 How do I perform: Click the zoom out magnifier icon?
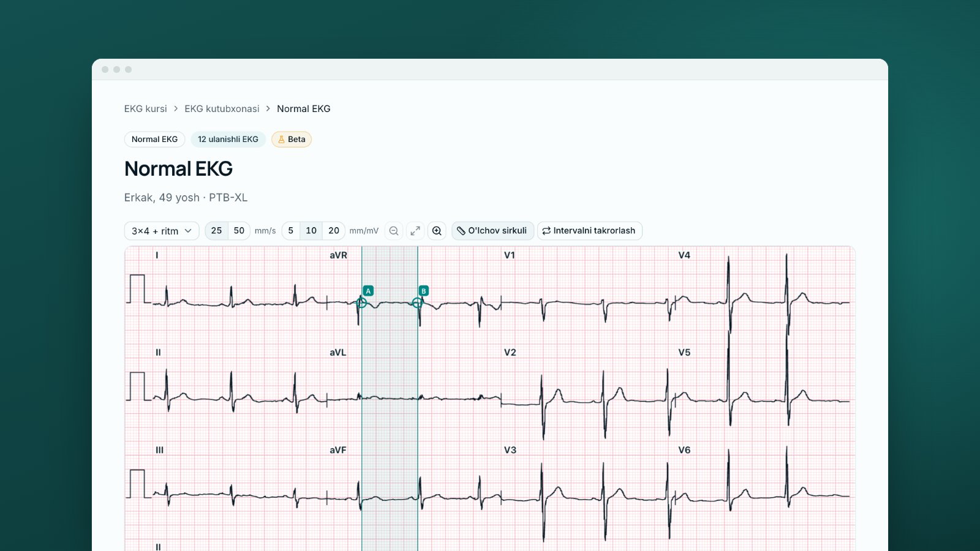pyautogui.click(x=394, y=231)
